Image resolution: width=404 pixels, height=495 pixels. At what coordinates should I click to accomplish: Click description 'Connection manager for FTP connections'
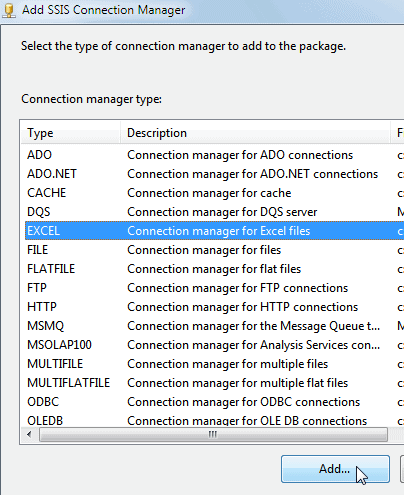(237, 288)
